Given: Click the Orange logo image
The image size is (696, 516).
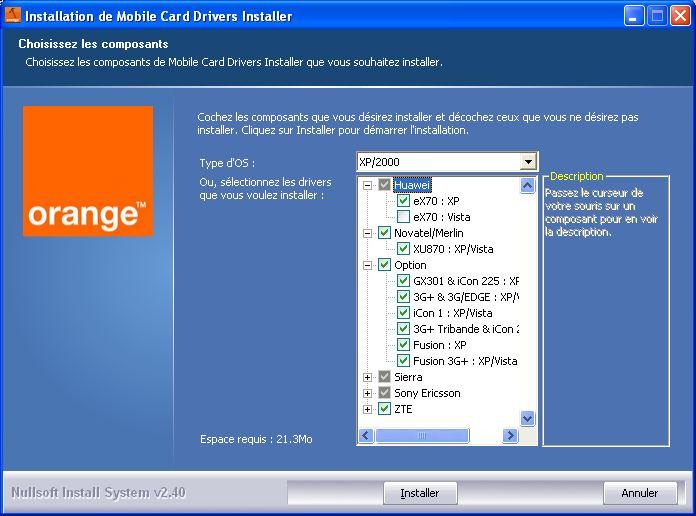Looking at the screenshot, I should tap(88, 171).
